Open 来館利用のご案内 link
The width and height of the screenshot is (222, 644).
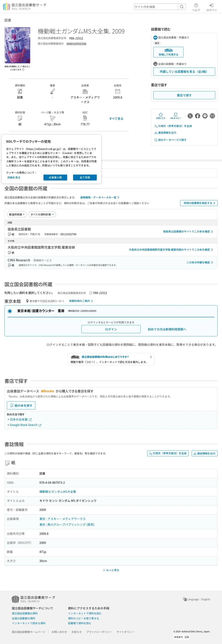coord(81,301)
